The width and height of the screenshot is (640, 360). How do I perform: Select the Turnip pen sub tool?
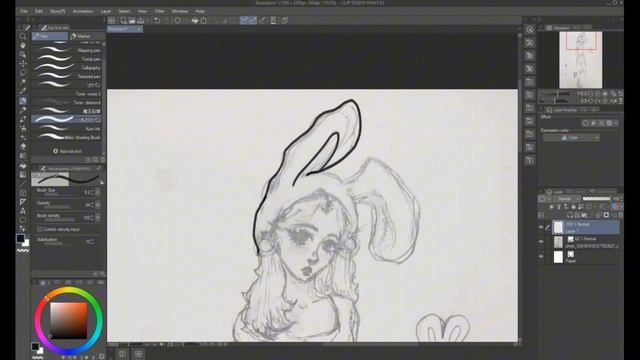click(67, 59)
